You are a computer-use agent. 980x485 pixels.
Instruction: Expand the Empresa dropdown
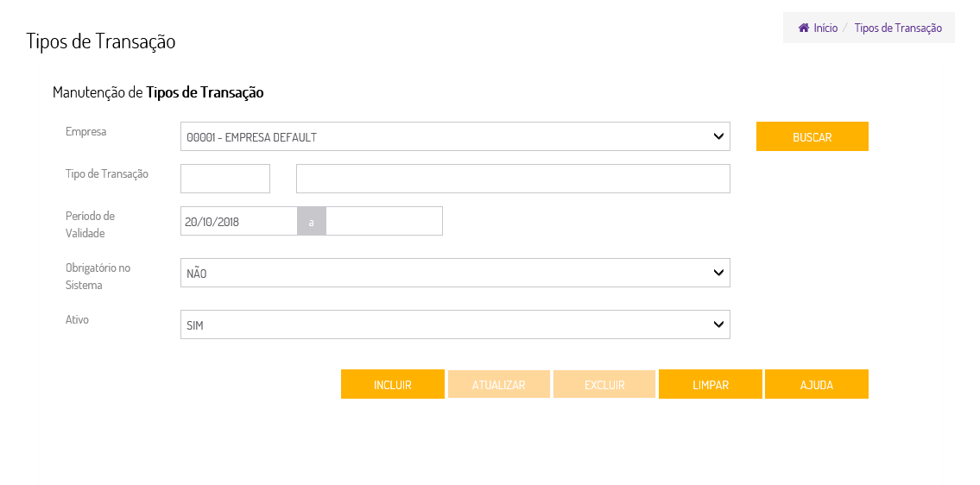tap(455, 136)
